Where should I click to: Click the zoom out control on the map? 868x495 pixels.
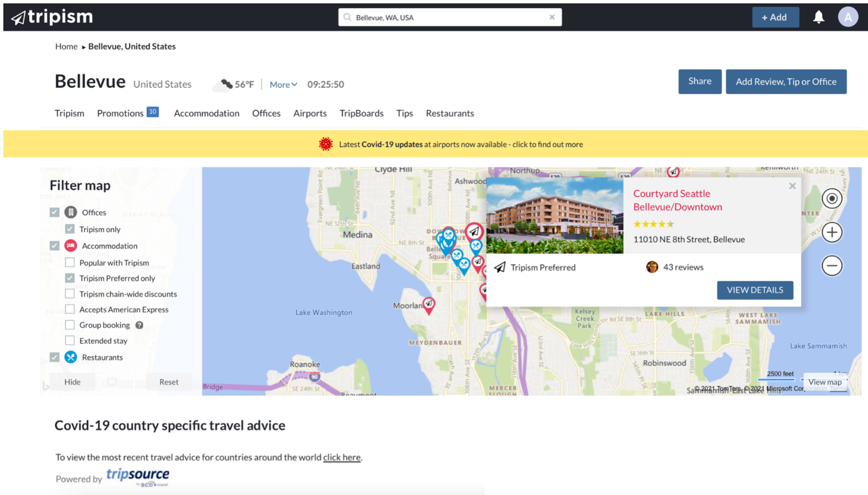[832, 266]
